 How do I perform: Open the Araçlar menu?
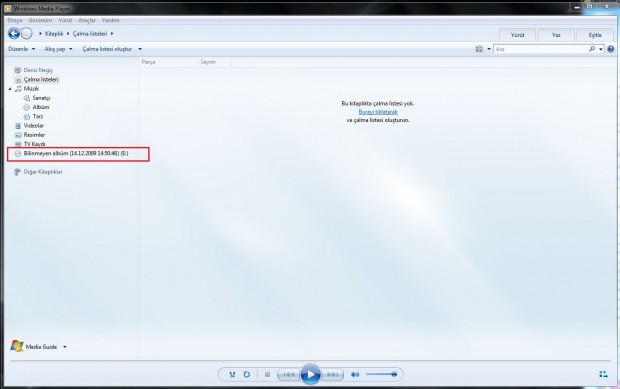click(x=87, y=20)
